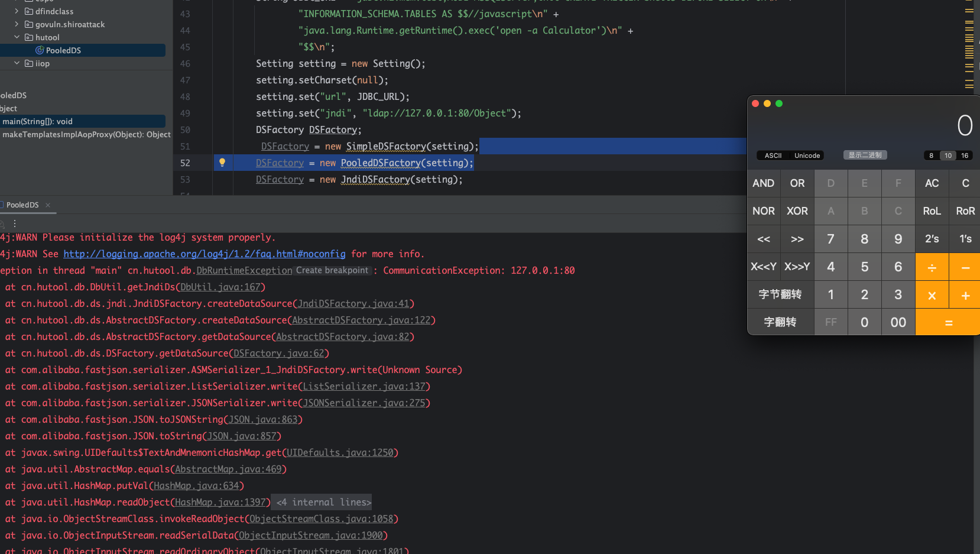Click line number 52 in the gutter

point(185,163)
